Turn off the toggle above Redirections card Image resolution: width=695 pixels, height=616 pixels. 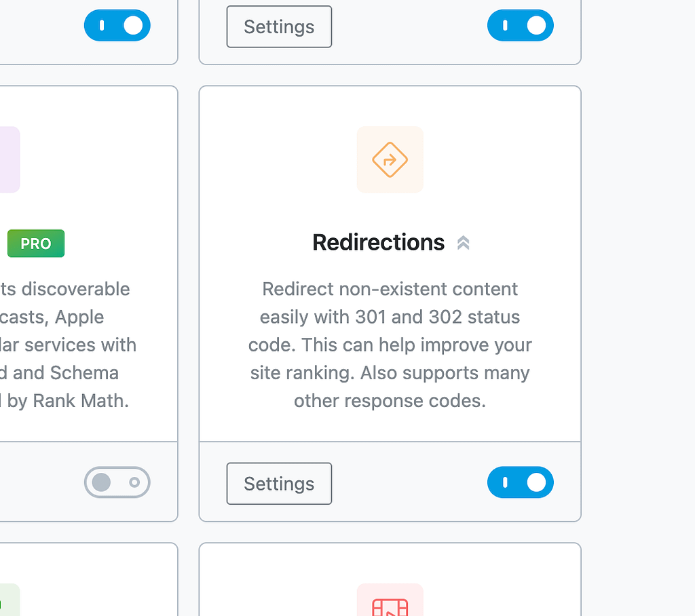pyautogui.click(x=520, y=26)
